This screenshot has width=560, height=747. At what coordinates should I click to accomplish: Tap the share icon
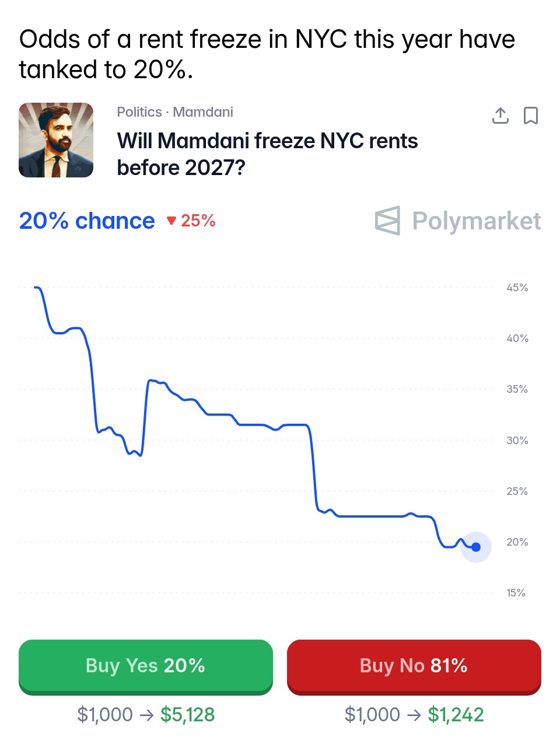tap(500, 116)
